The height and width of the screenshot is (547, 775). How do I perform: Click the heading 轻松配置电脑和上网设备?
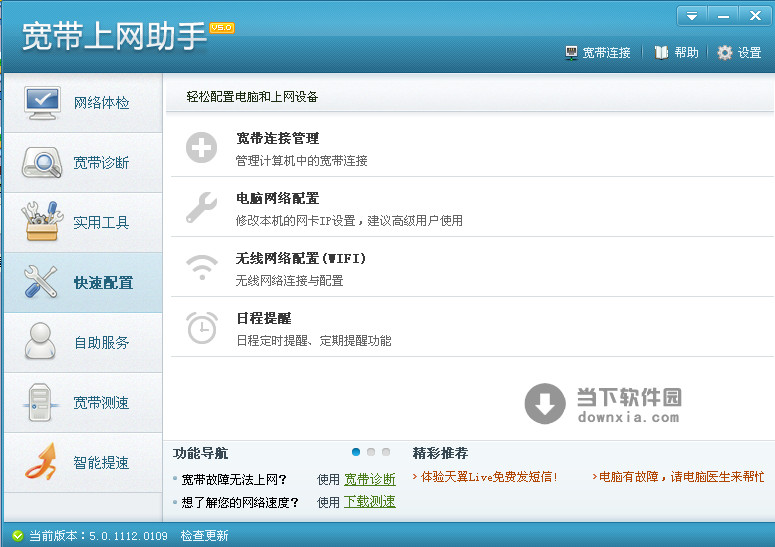(x=252, y=97)
